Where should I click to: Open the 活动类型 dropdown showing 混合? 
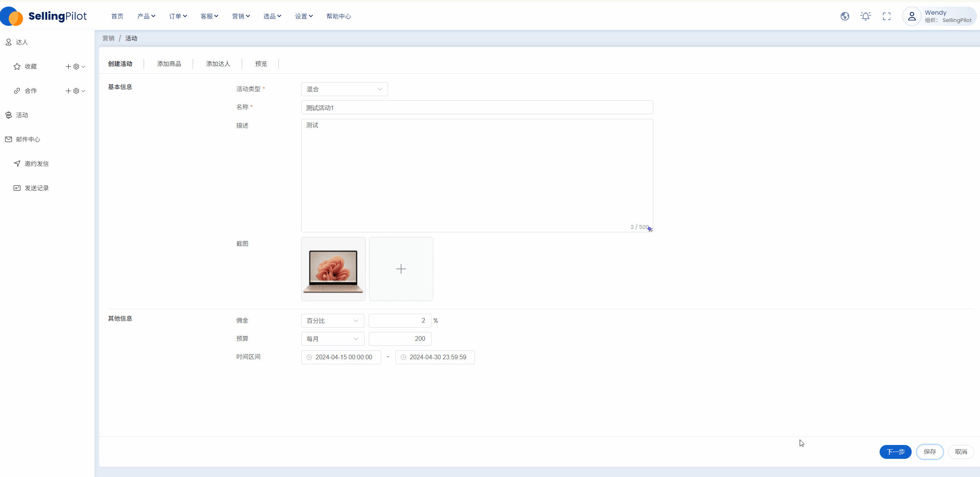click(x=344, y=89)
